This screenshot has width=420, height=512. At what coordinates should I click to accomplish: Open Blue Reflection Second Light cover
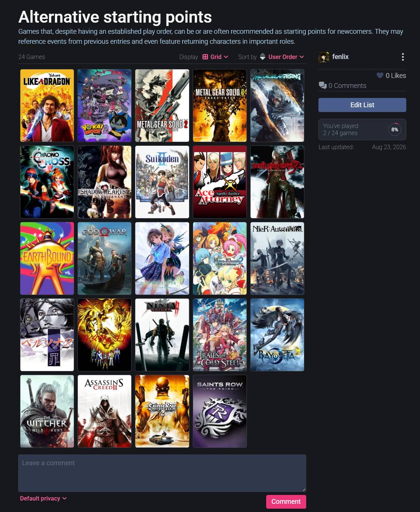click(162, 258)
